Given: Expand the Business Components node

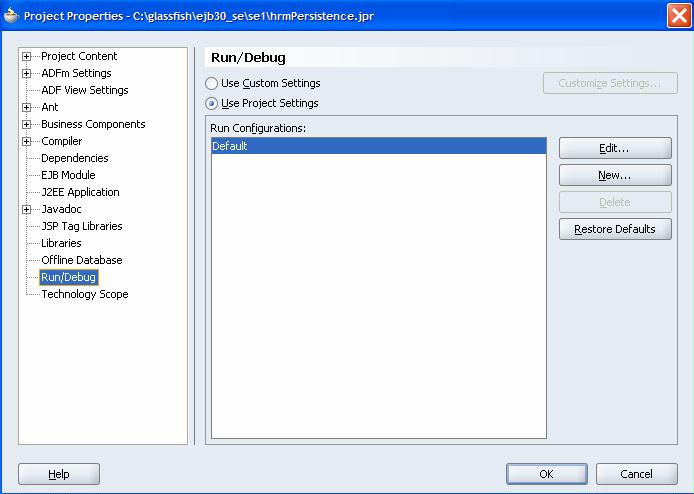Looking at the screenshot, I should pos(27,124).
